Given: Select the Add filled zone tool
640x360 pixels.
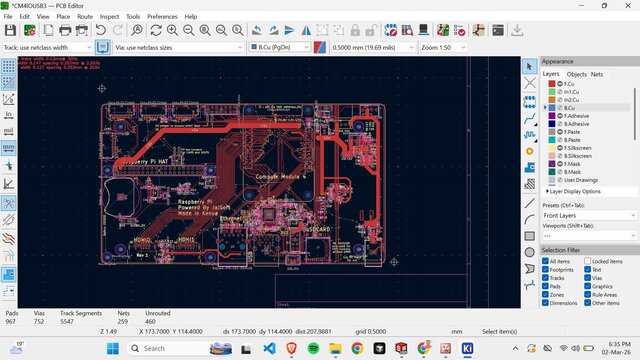Looking at the screenshot, I should 529,167.
